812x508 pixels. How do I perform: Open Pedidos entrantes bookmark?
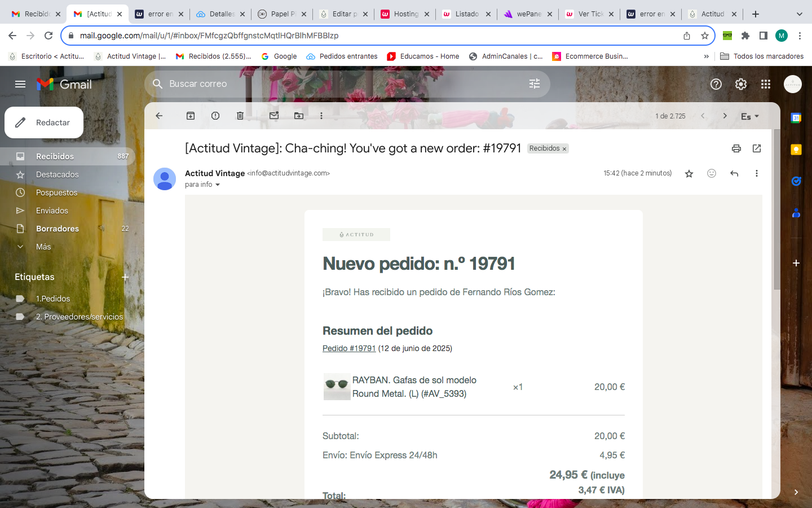[342, 56]
